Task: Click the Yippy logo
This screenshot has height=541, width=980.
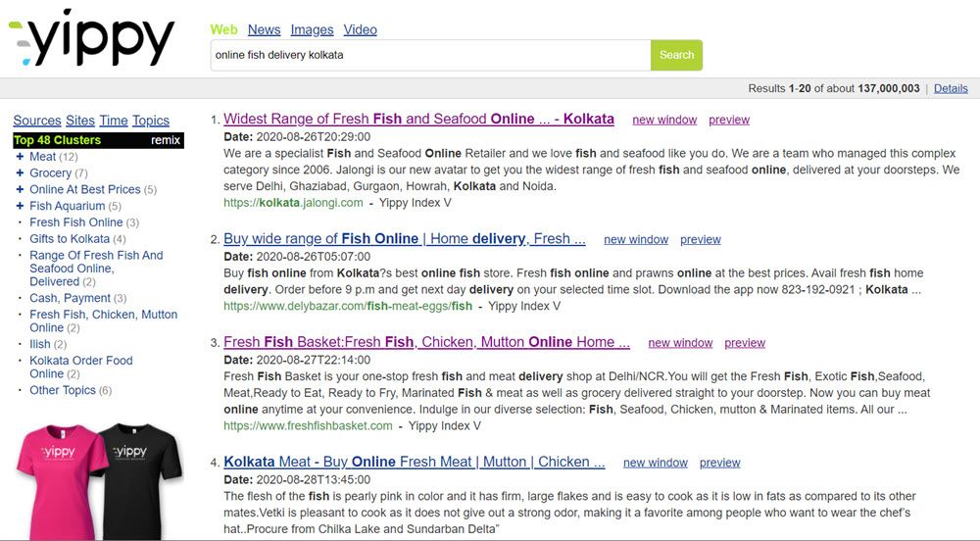Action: point(91,39)
